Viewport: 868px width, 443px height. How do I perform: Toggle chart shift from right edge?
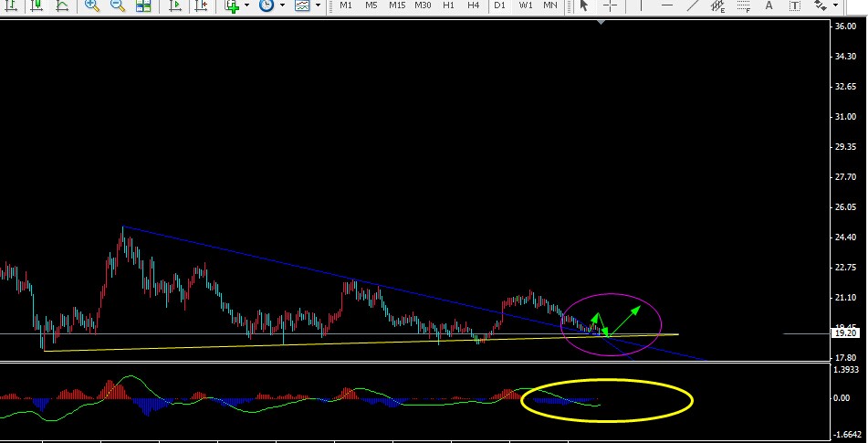(x=202, y=5)
